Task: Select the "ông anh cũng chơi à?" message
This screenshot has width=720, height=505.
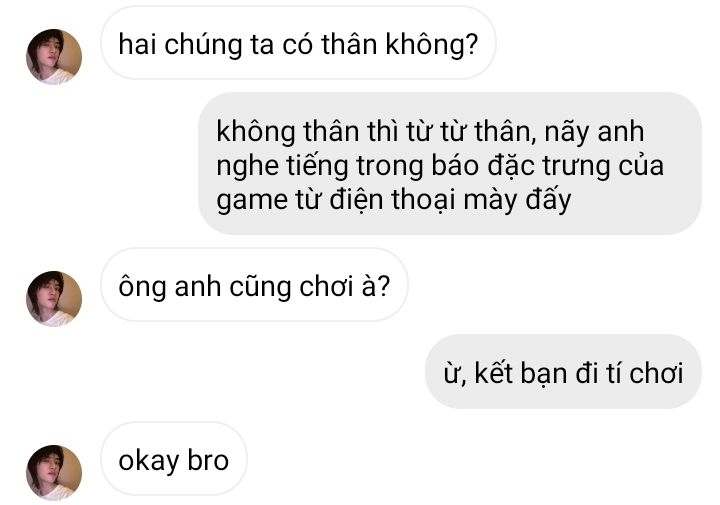Action: (254, 285)
